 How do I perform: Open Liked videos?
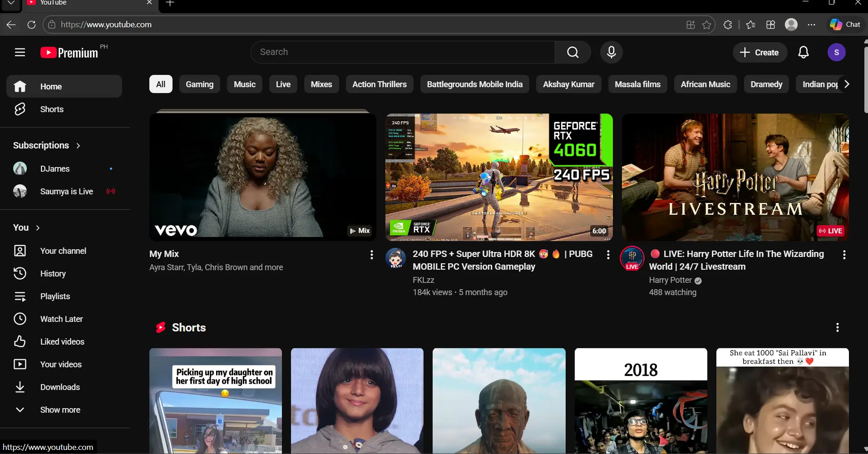coord(64,341)
